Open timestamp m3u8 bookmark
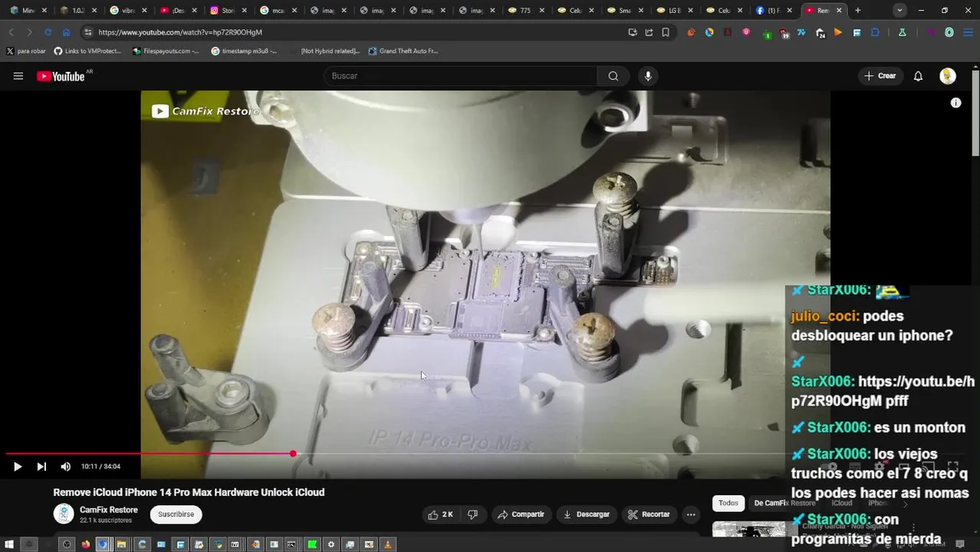Image resolution: width=980 pixels, height=552 pixels. pyautogui.click(x=245, y=51)
